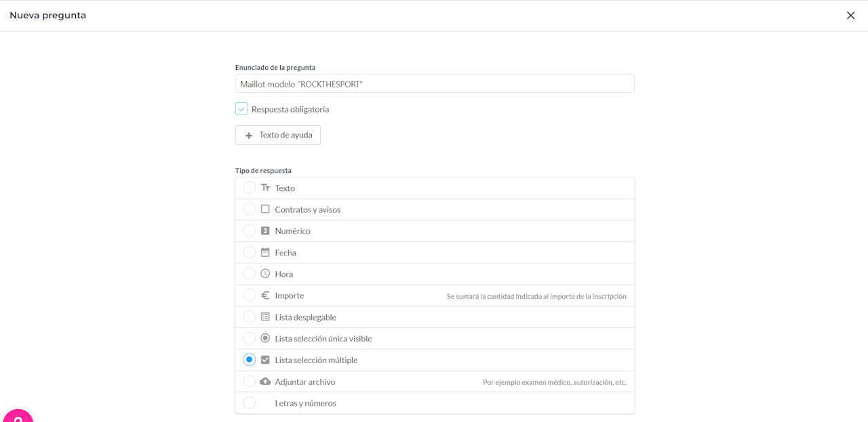The height and width of the screenshot is (422, 868).
Task: Select the Lista selección única visible radio button
Action: tap(250, 338)
